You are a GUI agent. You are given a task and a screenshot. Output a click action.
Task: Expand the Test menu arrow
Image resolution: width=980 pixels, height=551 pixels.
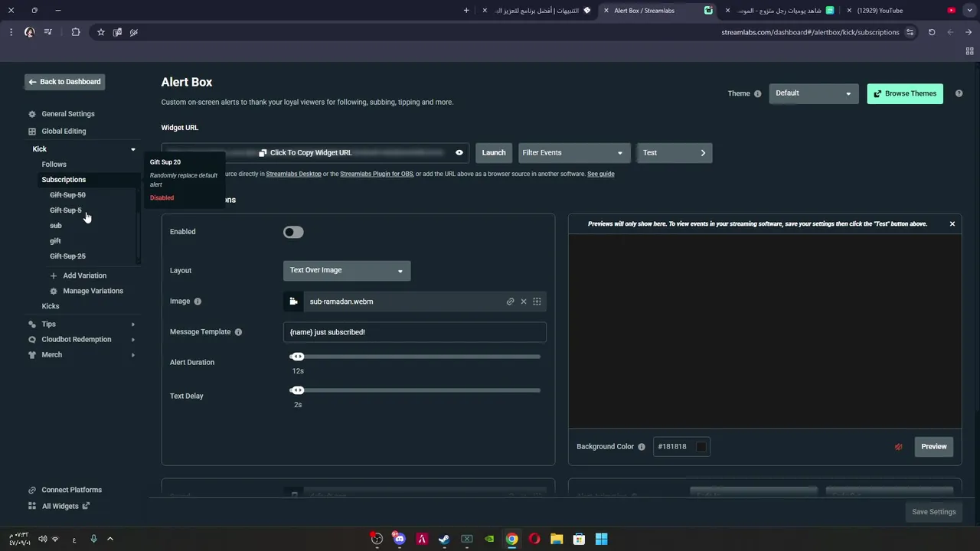(703, 152)
